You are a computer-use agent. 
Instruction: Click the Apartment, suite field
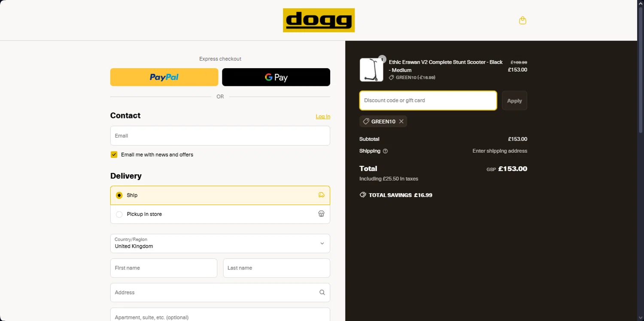[x=220, y=315]
